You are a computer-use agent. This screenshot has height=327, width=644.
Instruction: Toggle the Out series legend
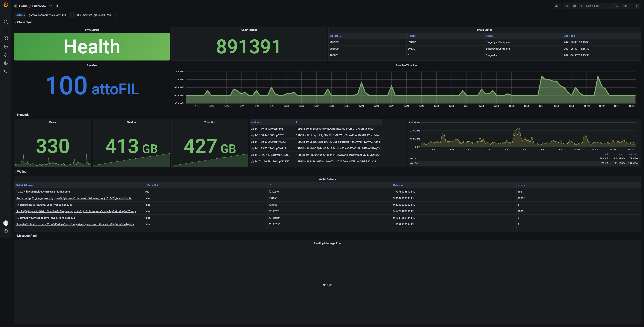(x=416, y=163)
